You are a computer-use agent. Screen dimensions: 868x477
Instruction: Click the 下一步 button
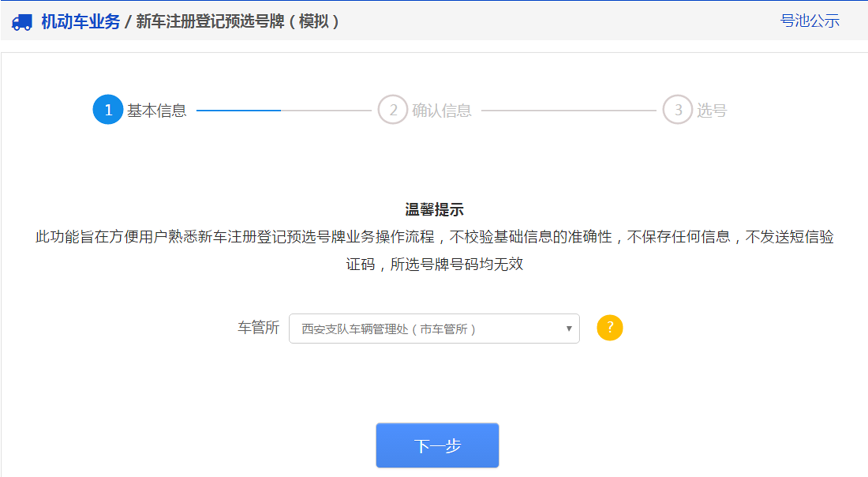point(437,445)
